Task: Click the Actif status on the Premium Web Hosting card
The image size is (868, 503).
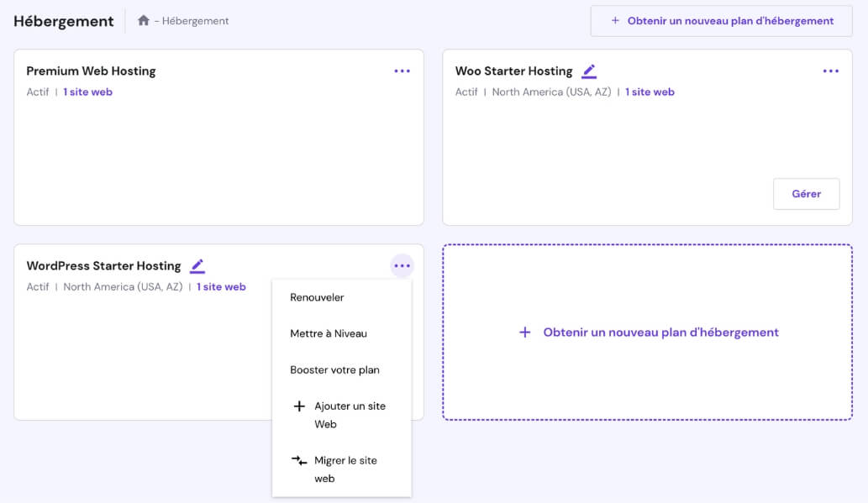Action: 38,92
